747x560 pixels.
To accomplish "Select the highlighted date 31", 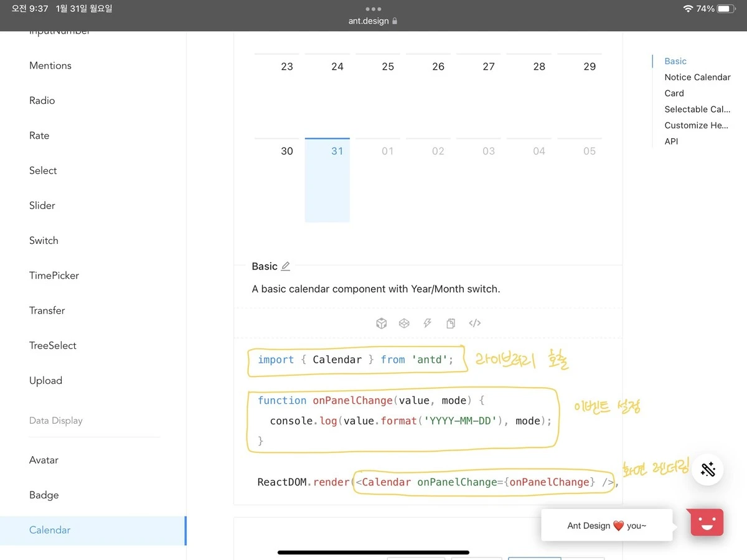I will coord(327,180).
